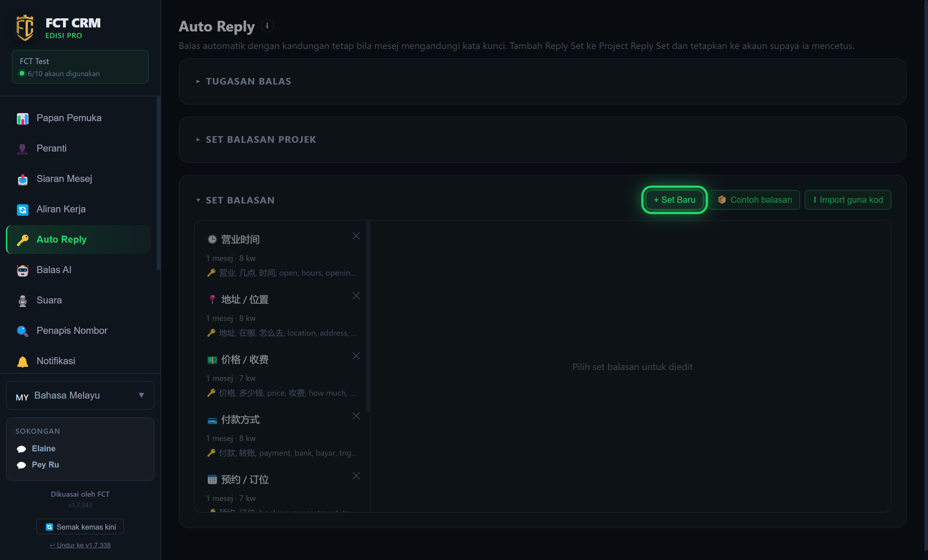This screenshot has width=928, height=560.
Task: Click the info icon beside Auto Reply title
Action: 267,26
